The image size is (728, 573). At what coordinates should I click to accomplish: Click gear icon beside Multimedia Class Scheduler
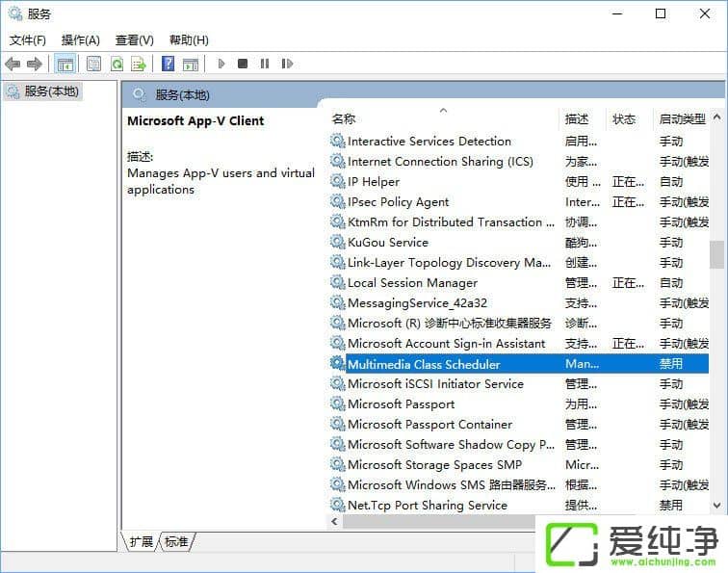(x=337, y=363)
